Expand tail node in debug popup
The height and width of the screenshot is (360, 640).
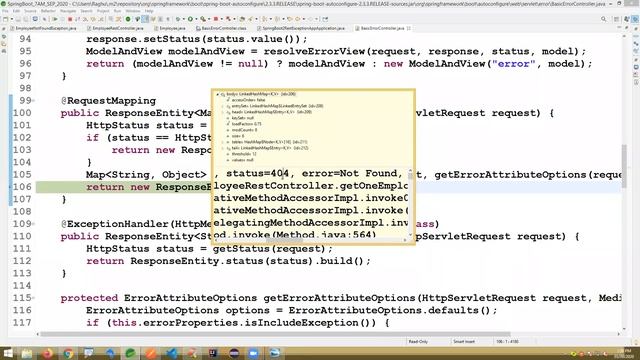pos(223,148)
